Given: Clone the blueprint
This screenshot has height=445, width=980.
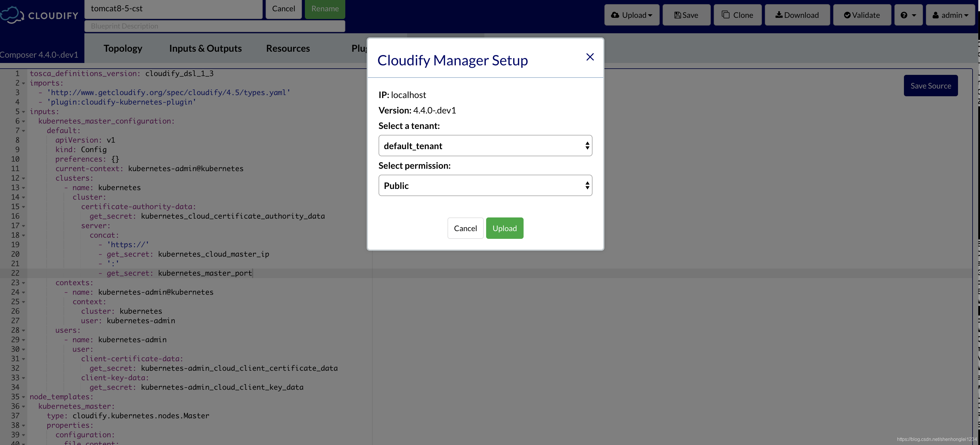Looking at the screenshot, I should pos(737,15).
